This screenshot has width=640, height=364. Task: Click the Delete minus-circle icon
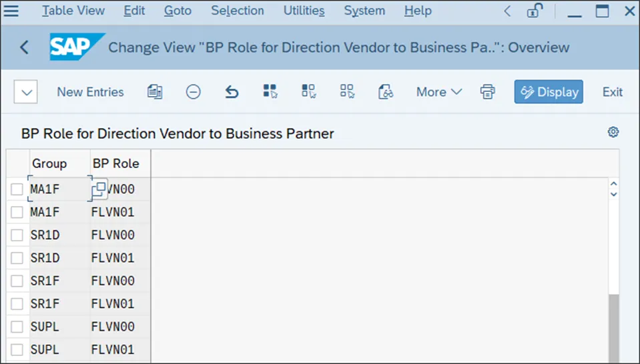(x=193, y=92)
